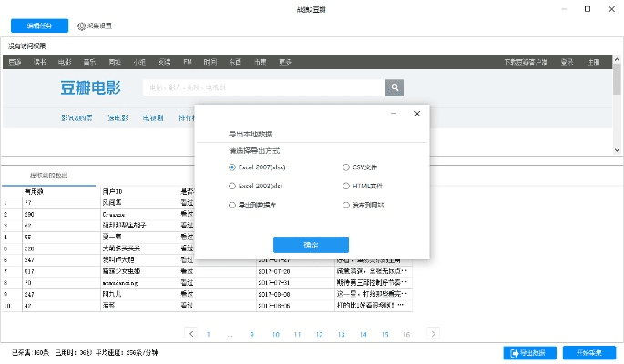Open 音乐 in Douban top navigation
This screenshot has width=624, height=364.
tap(89, 62)
